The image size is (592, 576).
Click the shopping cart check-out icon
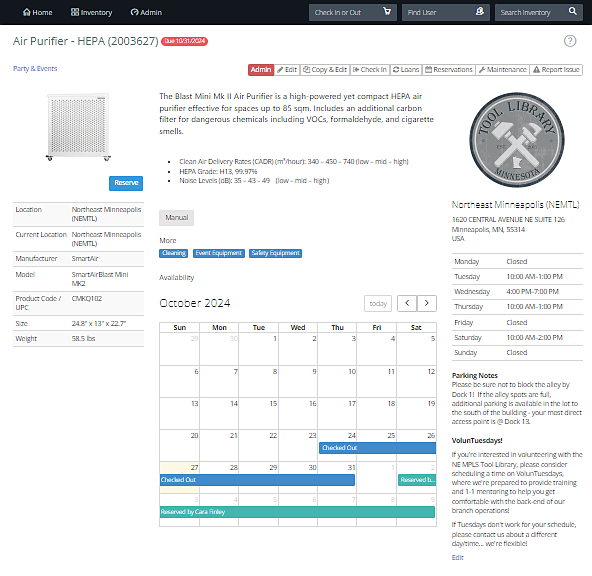(387, 12)
